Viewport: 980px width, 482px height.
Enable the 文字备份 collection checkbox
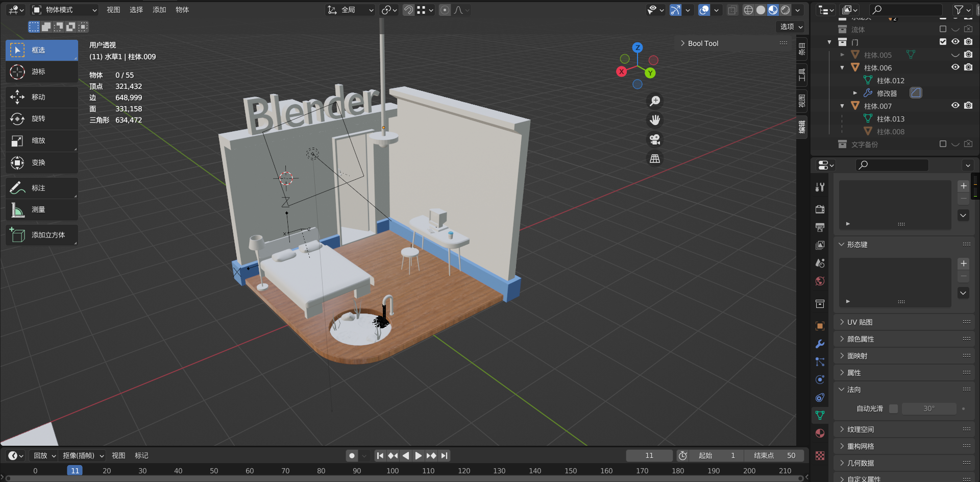tap(943, 144)
